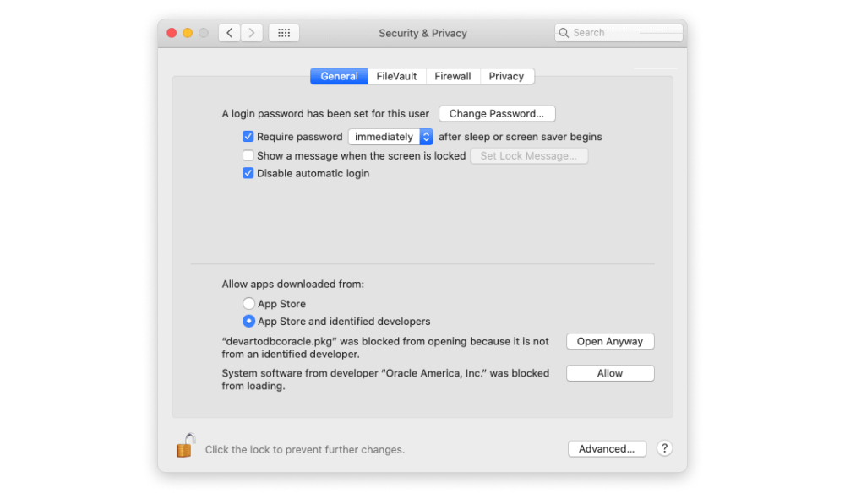
Task: Click the orange padlock icon
Action: point(185,446)
